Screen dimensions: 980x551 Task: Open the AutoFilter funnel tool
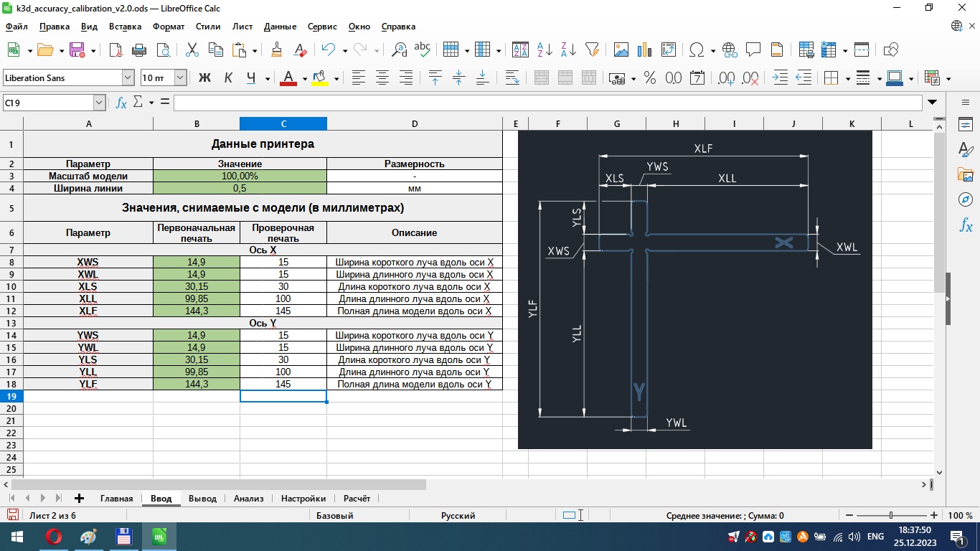[x=592, y=50]
